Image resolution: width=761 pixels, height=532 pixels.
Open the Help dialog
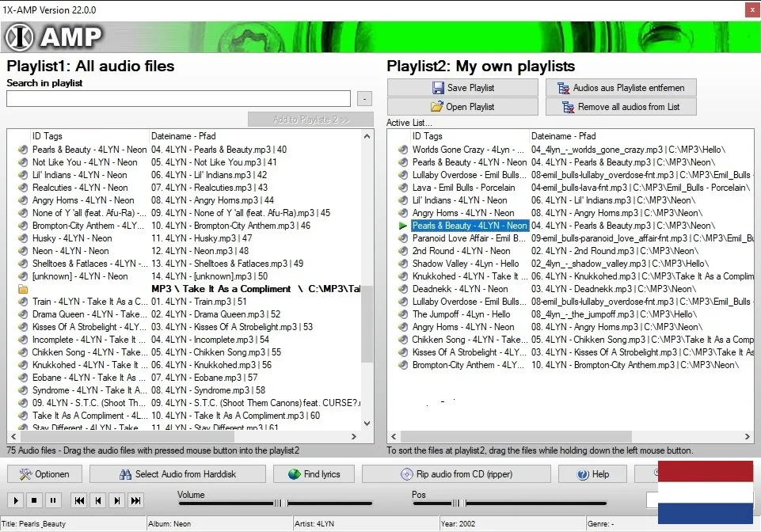[x=592, y=473]
